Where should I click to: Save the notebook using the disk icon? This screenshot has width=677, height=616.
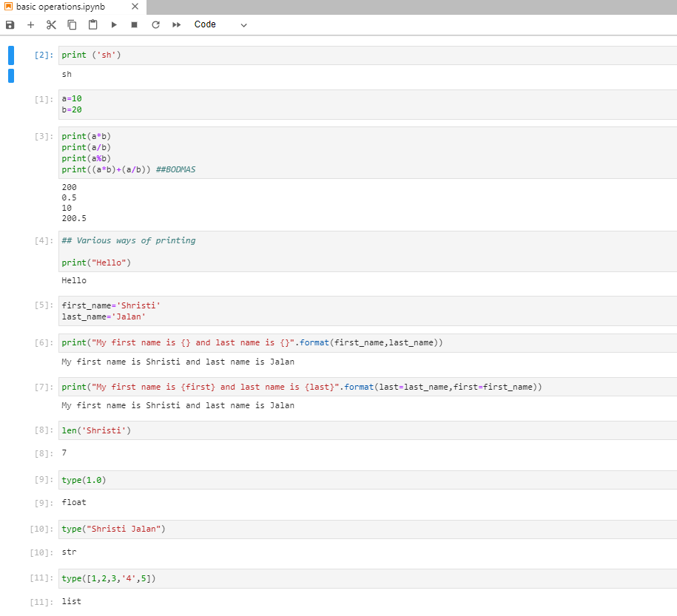tap(9, 24)
